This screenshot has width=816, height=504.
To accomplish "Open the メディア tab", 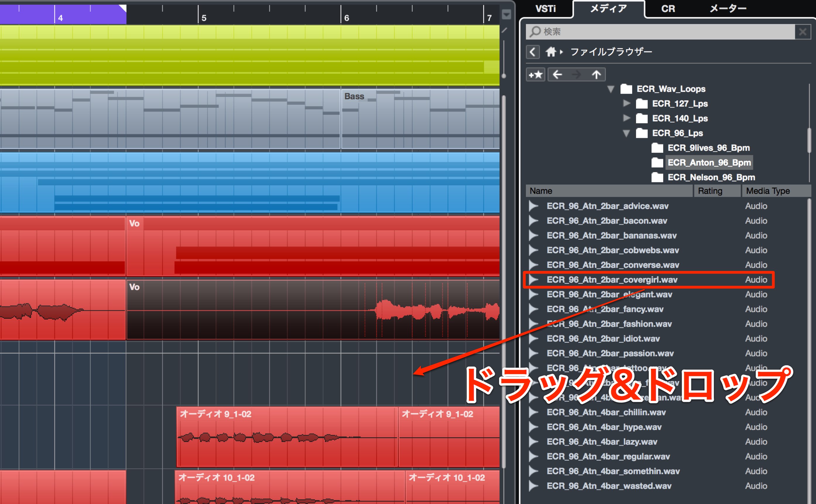I will pyautogui.click(x=608, y=9).
